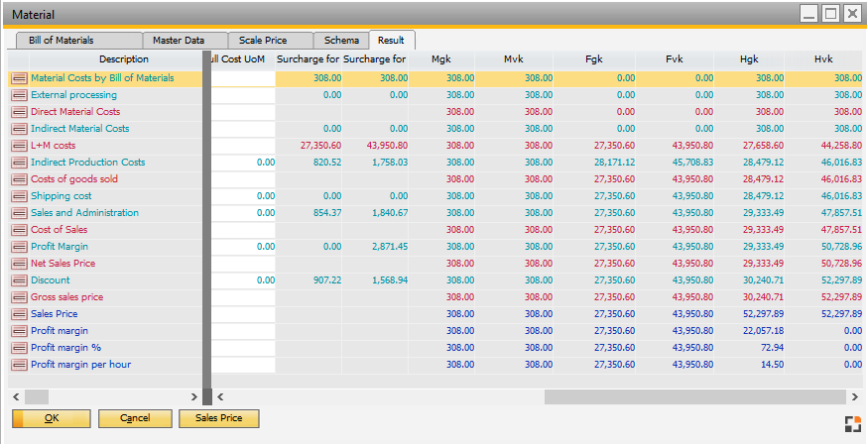868x444 pixels.
Task: Click the row icon beside Shipping cost
Action: [x=19, y=196]
